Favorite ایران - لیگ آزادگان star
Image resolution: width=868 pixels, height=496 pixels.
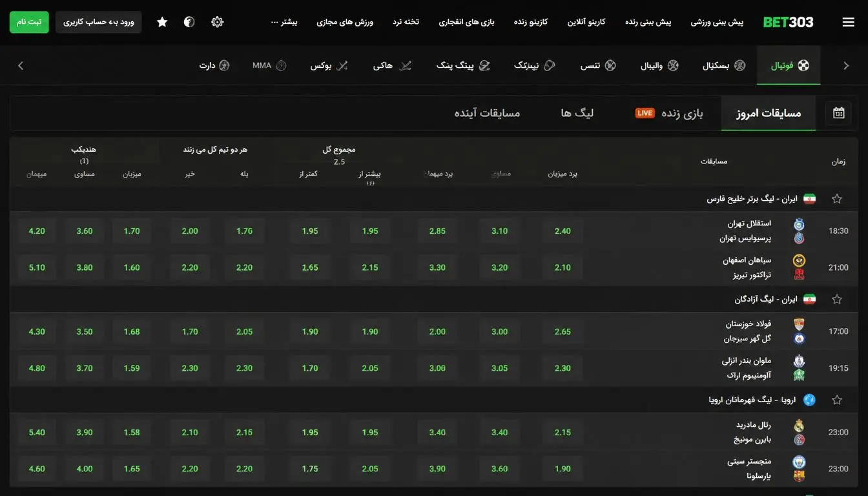point(837,300)
